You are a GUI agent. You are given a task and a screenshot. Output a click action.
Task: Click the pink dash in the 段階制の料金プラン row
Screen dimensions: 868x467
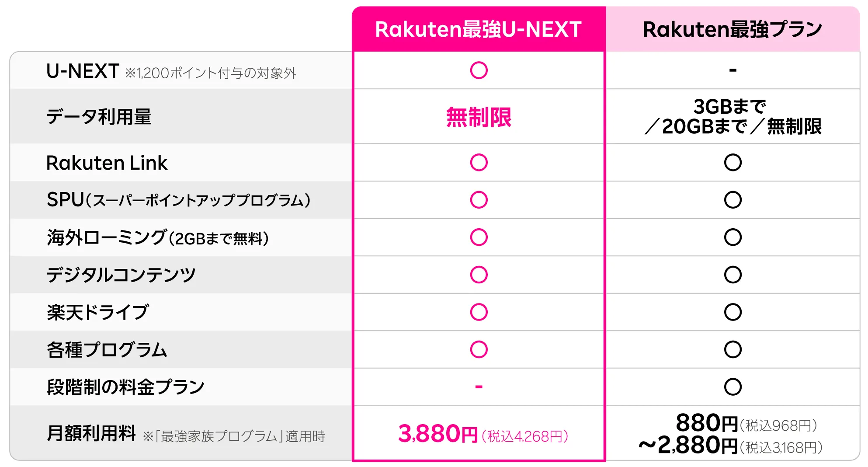click(x=479, y=387)
